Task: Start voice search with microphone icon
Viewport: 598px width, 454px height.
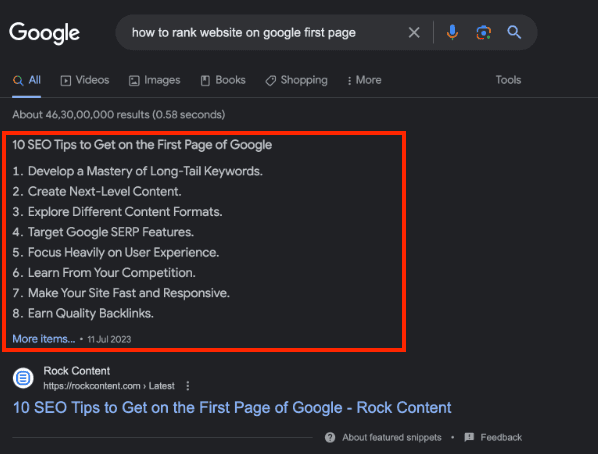Action: (x=452, y=33)
